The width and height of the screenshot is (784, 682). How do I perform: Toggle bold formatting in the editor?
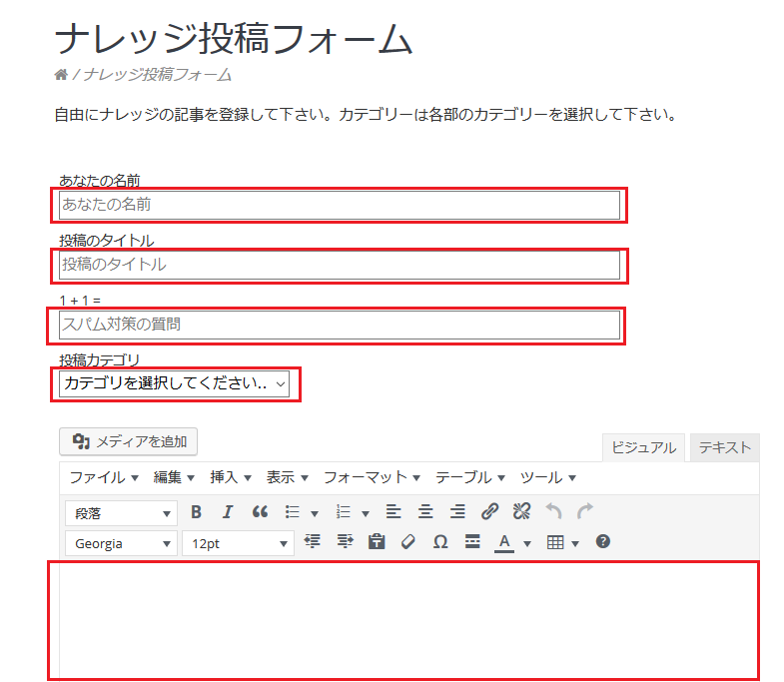click(x=197, y=512)
